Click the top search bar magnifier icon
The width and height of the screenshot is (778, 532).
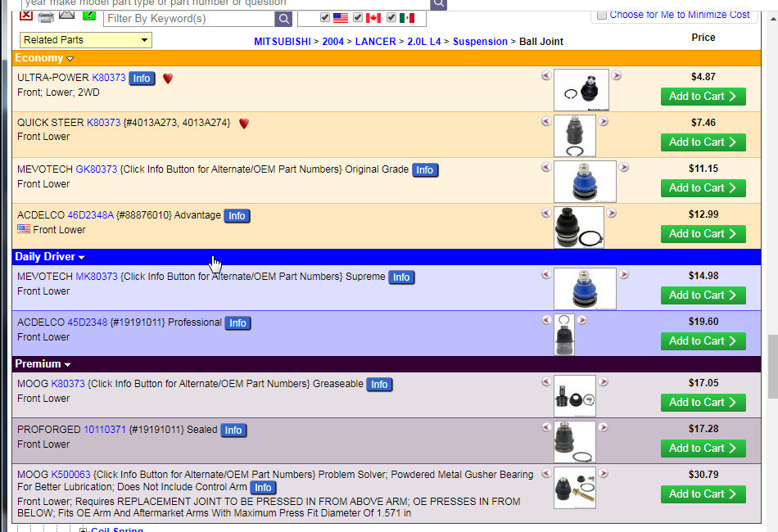(439, 4)
